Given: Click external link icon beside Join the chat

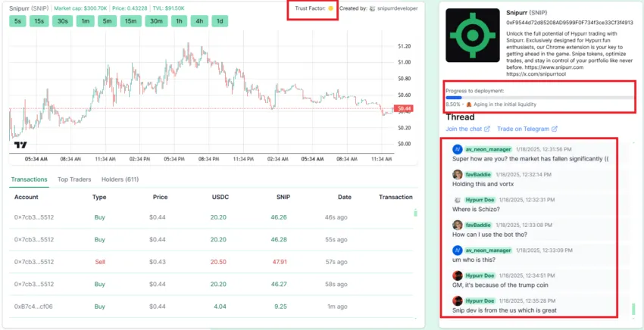Looking at the screenshot, I should (487, 129).
